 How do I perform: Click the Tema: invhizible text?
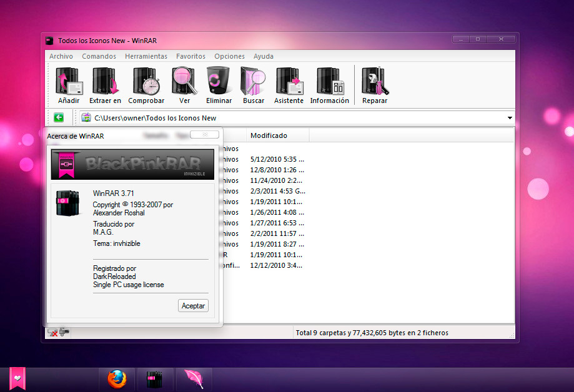pyautogui.click(x=116, y=243)
